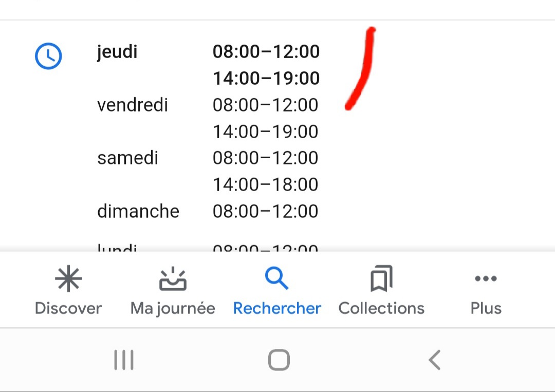Go back with the Android back arrow
The width and height of the screenshot is (555, 392).
point(435,360)
